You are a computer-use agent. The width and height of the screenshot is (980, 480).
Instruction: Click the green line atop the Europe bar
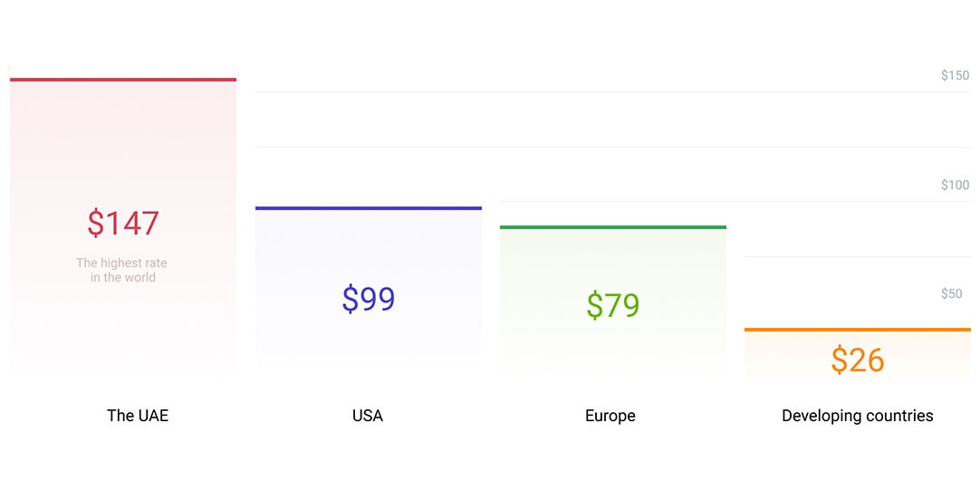point(612,226)
